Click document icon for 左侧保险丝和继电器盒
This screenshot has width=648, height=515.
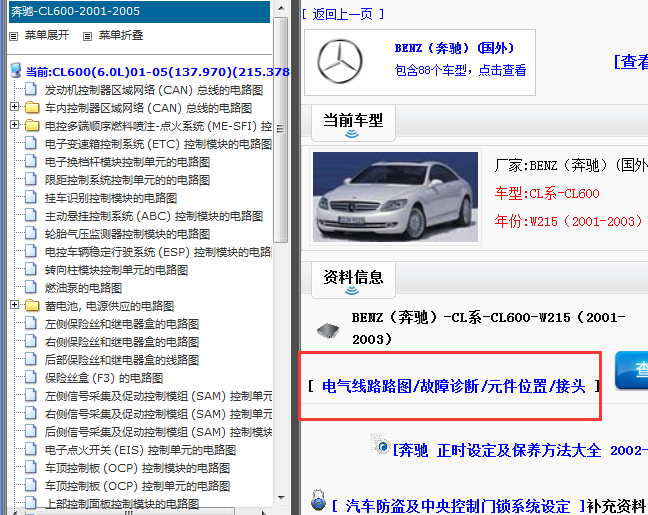click(x=31, y=323)
